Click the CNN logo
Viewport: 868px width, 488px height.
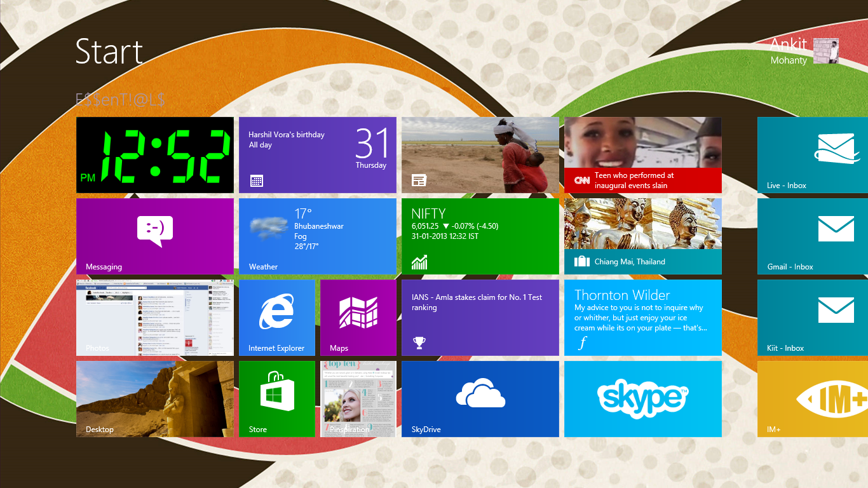pos(582,180)
